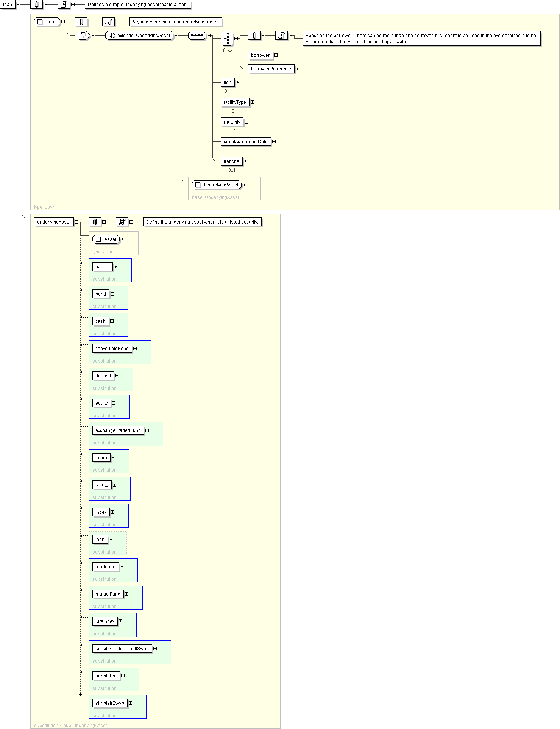Screen dimensions: 560x729
Task: Click the paperclip icon above the borrower element
Action: click(254, 36)
